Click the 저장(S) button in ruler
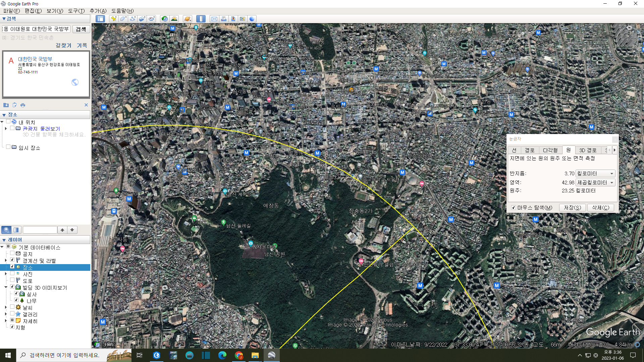Viewport: 644px width, 362px height. click(572, 207)
